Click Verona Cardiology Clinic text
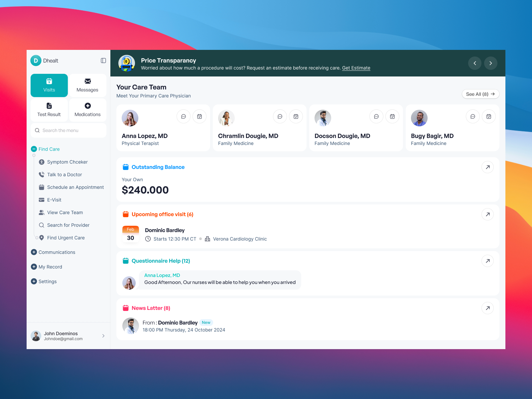This screenshot has height=399, width=532. click(x=240, y=239)
